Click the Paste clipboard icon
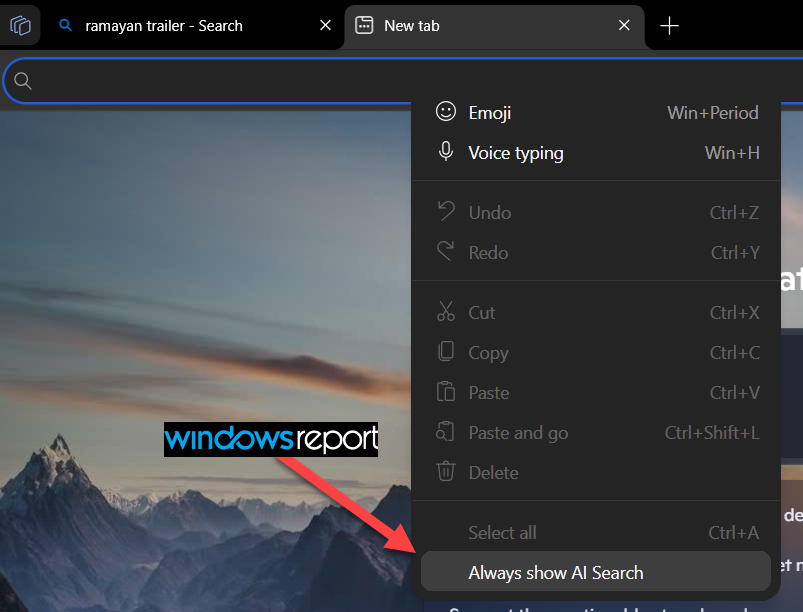The height and width of the screenshot is (612, 803). pos(446,392)
